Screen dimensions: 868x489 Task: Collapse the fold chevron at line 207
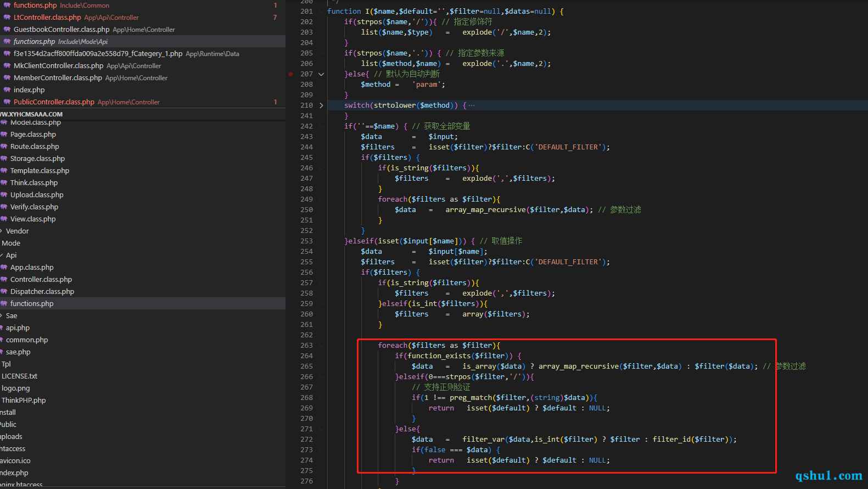pyautogui.click(x=321, y=74)
